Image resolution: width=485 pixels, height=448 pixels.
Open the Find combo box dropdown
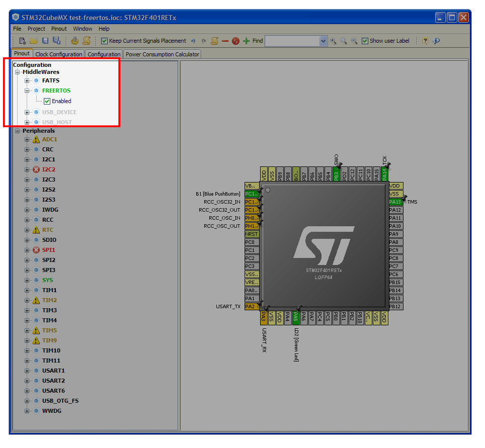pos(323,41)
